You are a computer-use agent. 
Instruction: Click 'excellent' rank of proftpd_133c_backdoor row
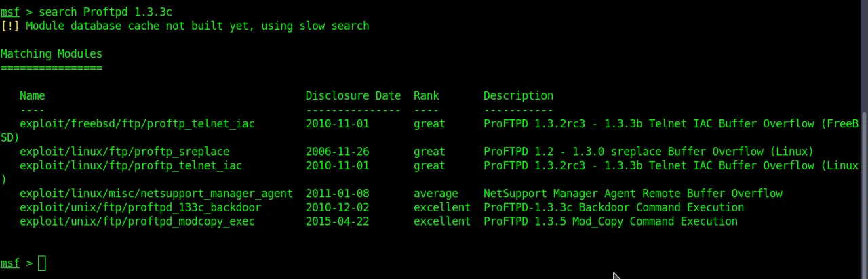coord(442,208)
